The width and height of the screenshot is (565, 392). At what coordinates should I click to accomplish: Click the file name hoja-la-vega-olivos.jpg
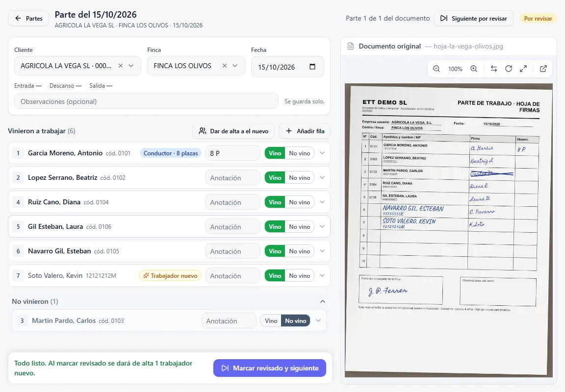[x=468, y=46]
